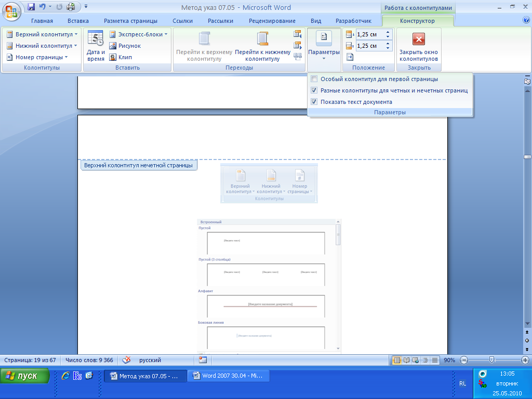Click link-to-previous icon in Переходы group
The width and height of the screenshot is (532, 399).
coord(298,57)
